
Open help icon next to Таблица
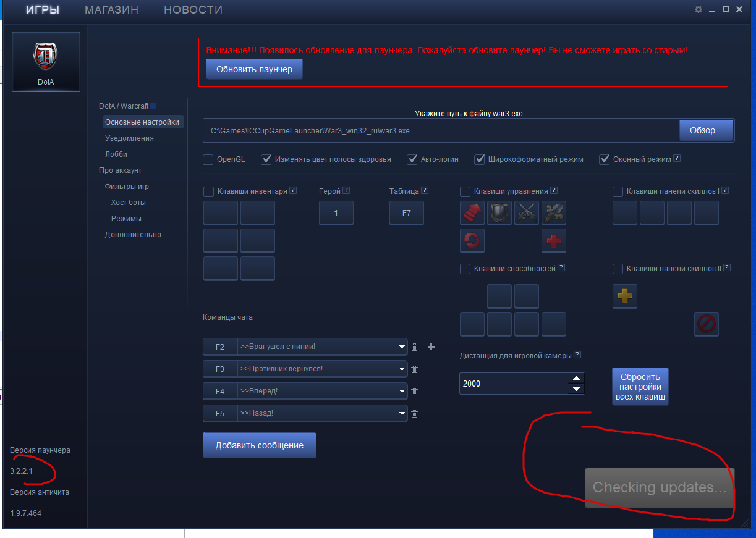pyautogui.click(x=425, y=190)
